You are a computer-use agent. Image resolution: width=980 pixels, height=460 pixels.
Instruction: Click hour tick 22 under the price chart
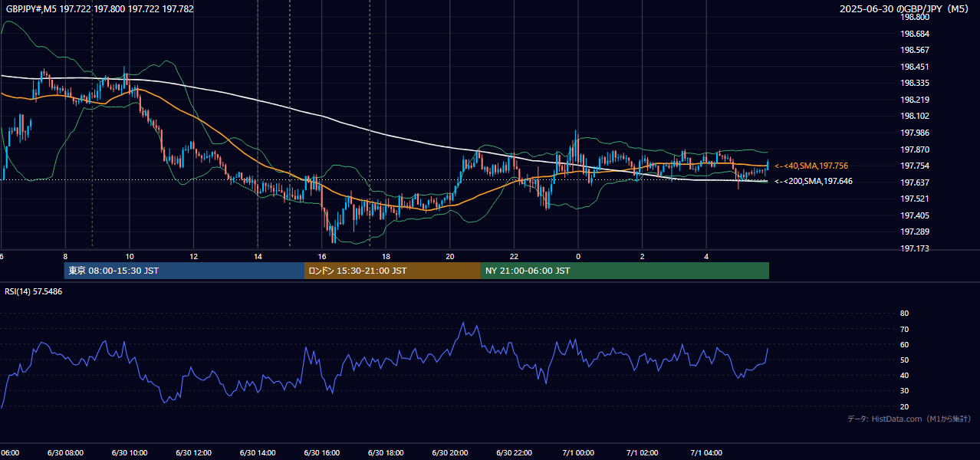coord(514,256)
